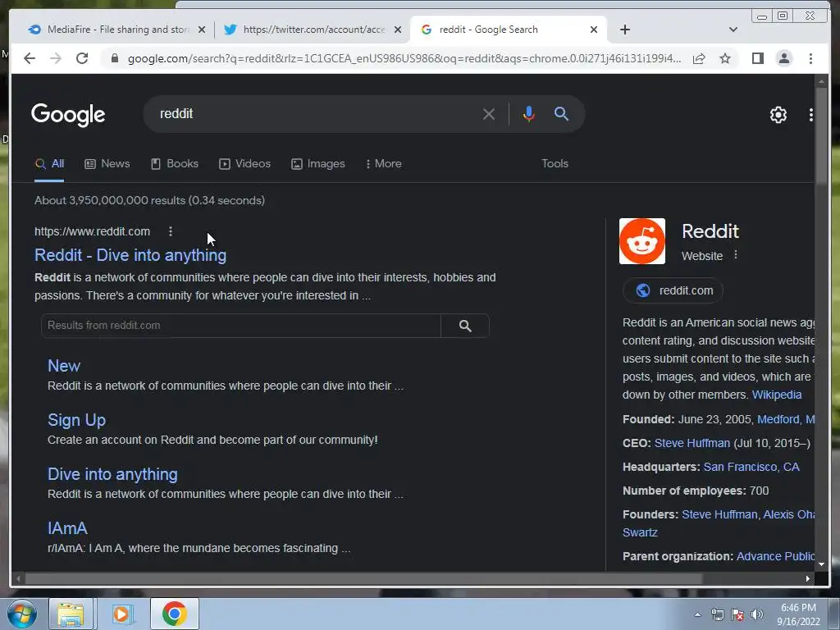The width and height of the screenshot is (840, 630).
Task: Open the three-dot menu beside reddit.com URL
Action: (171, 231)
